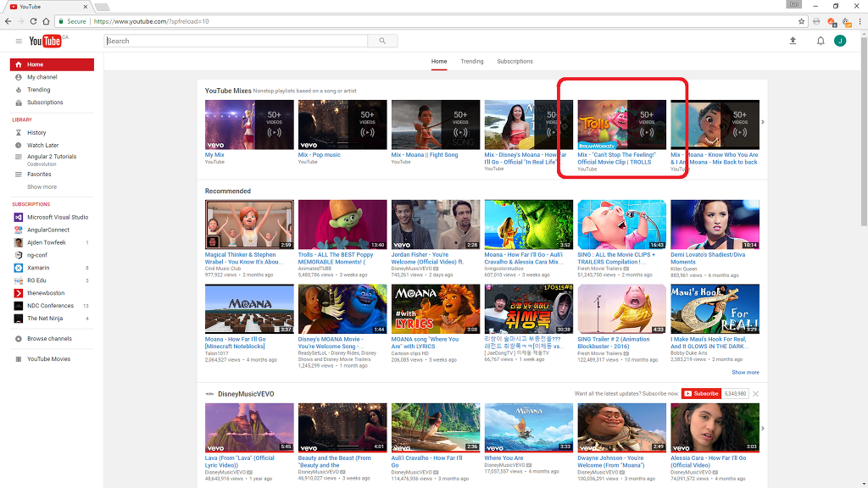This screenshot has height=488, width=868.
Task: Switch to the Home tab
Action: click(439, 61)
